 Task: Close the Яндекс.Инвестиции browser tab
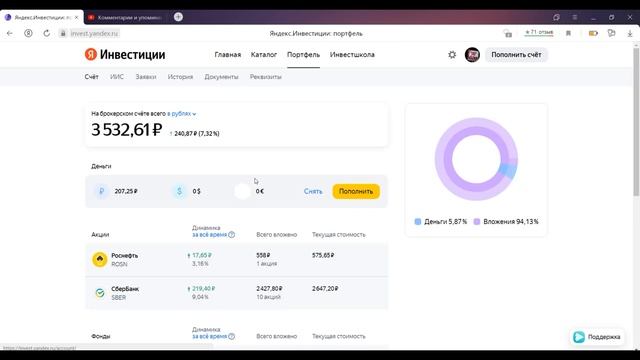(x=76, y=17)
